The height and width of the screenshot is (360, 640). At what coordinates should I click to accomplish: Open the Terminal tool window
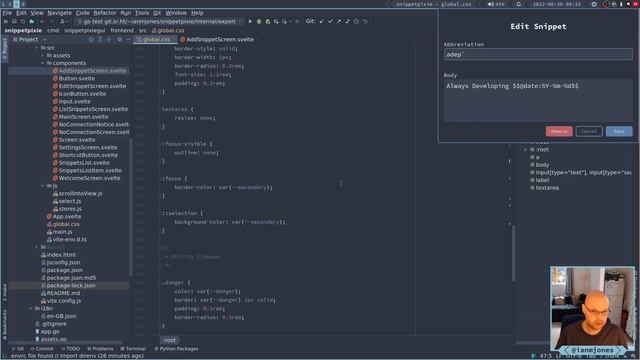(133, 349)
